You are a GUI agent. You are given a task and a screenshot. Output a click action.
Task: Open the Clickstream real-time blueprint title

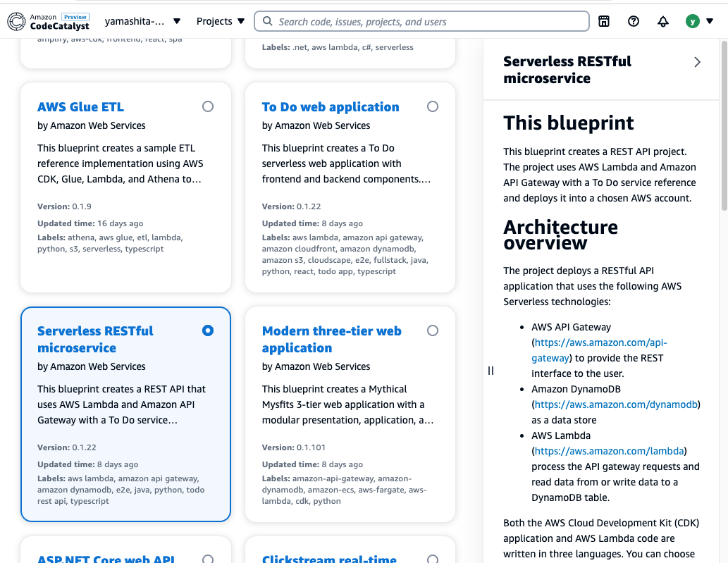pos(329,558)
